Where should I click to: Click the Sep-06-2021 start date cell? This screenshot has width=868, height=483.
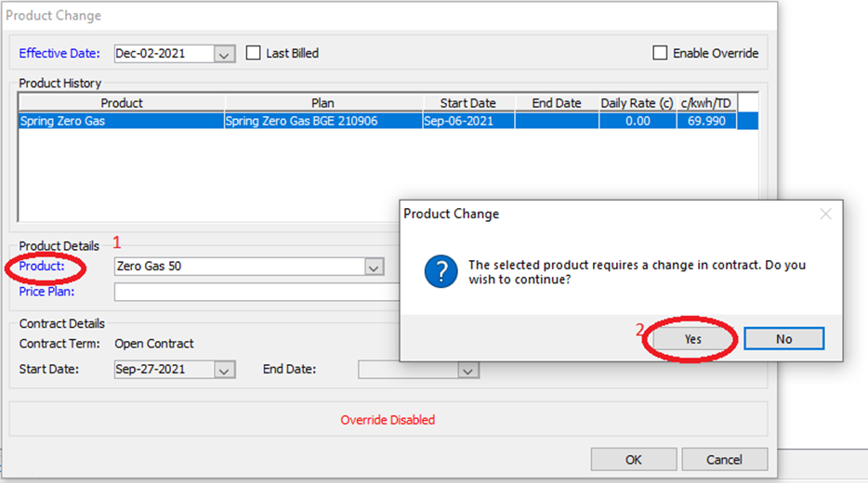pyautogui.click(x=468, y=121)
